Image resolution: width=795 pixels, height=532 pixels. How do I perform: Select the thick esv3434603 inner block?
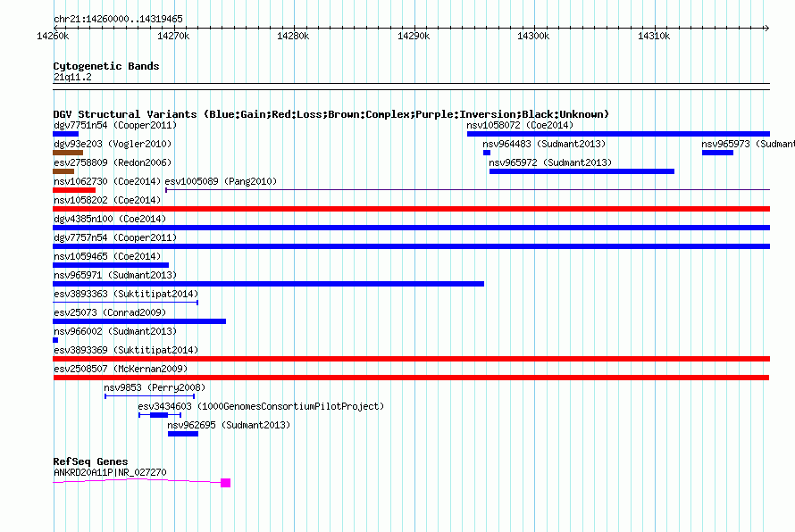coord(159,415)
